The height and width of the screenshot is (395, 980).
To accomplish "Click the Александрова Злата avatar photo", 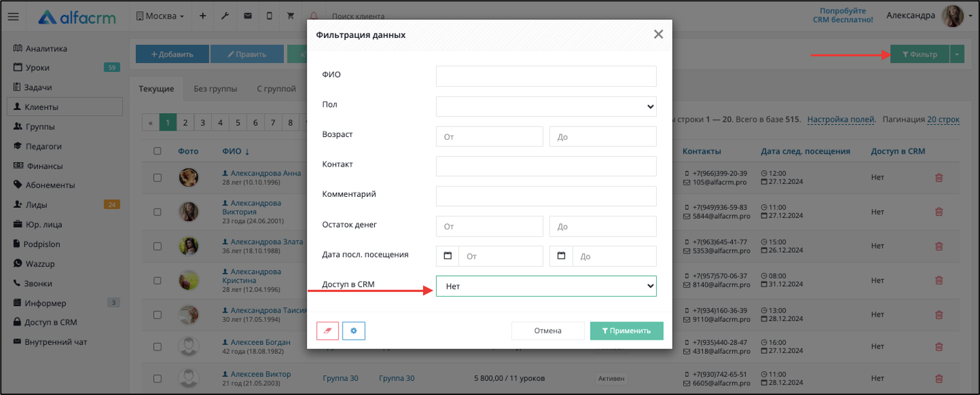I will 189,245.
